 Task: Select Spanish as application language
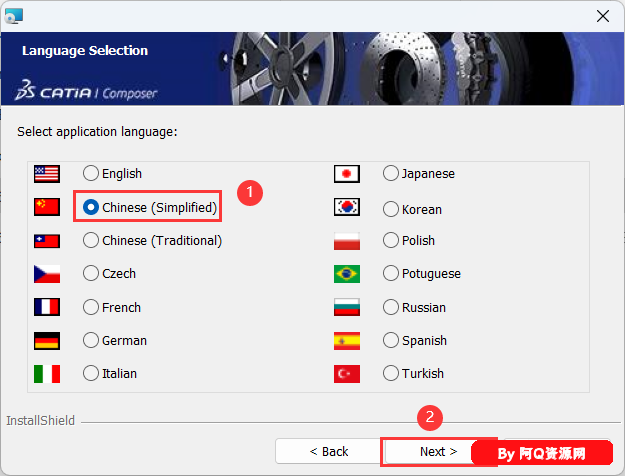point(391,340)
